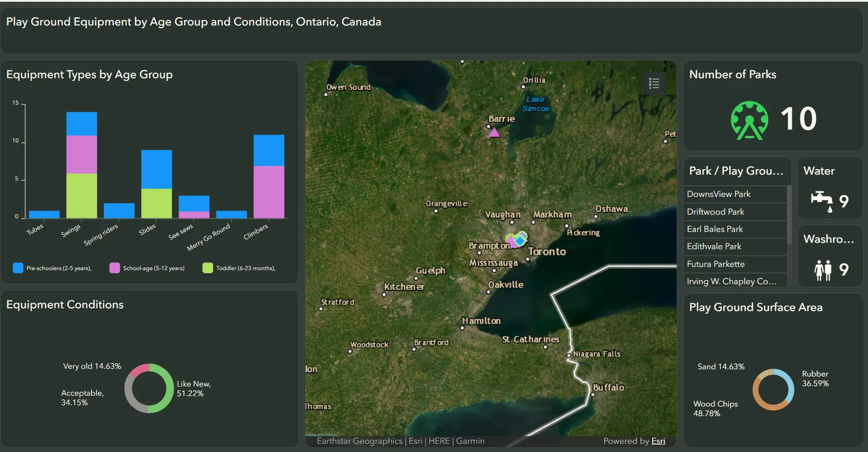
Task: Click the purple segment of See saws bar
Action: point(194,215)
